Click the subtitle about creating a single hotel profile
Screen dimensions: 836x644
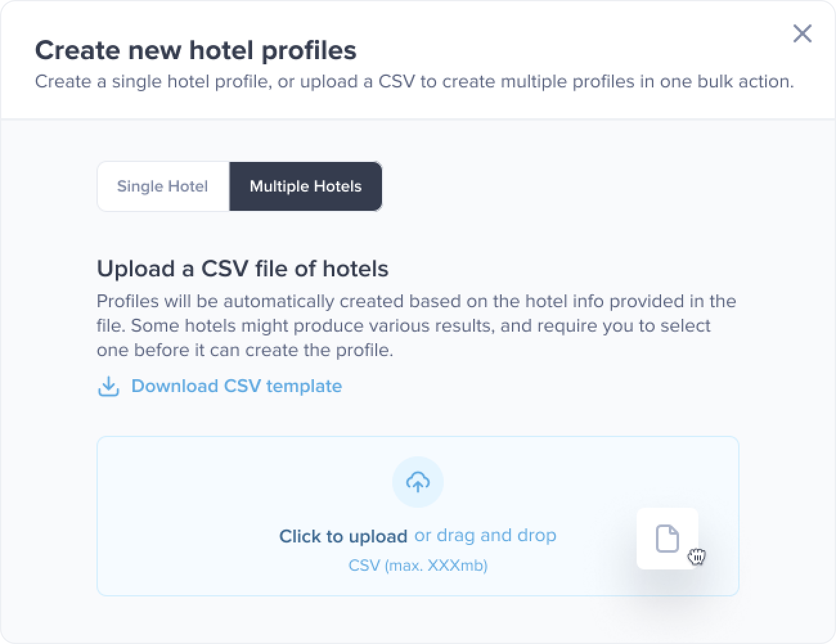coord(414,82)
